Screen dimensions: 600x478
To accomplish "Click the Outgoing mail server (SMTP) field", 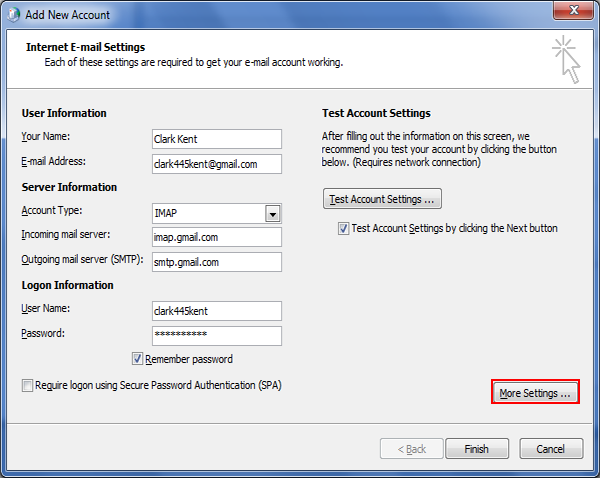I will (x=216, y=262).
